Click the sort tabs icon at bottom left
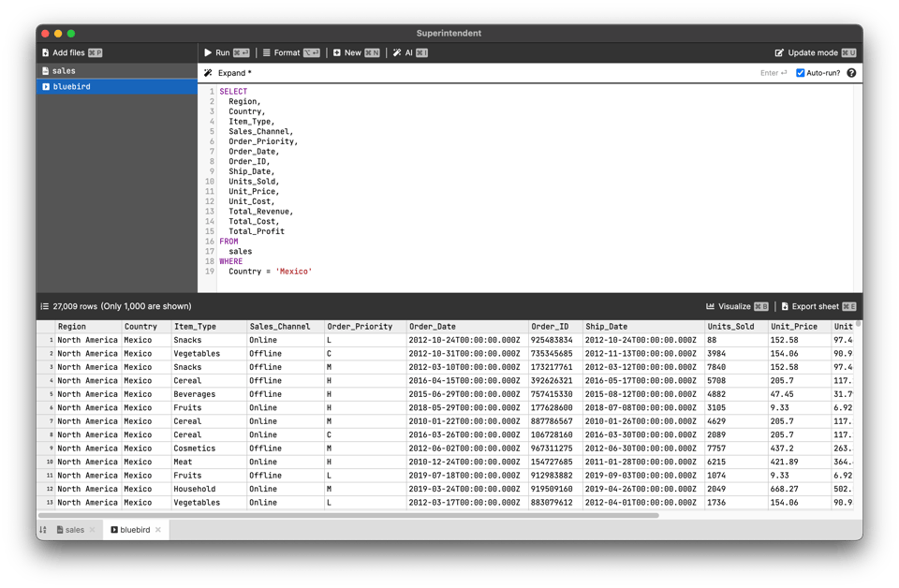This screenshot has width=899, height=588. point(43,530)
